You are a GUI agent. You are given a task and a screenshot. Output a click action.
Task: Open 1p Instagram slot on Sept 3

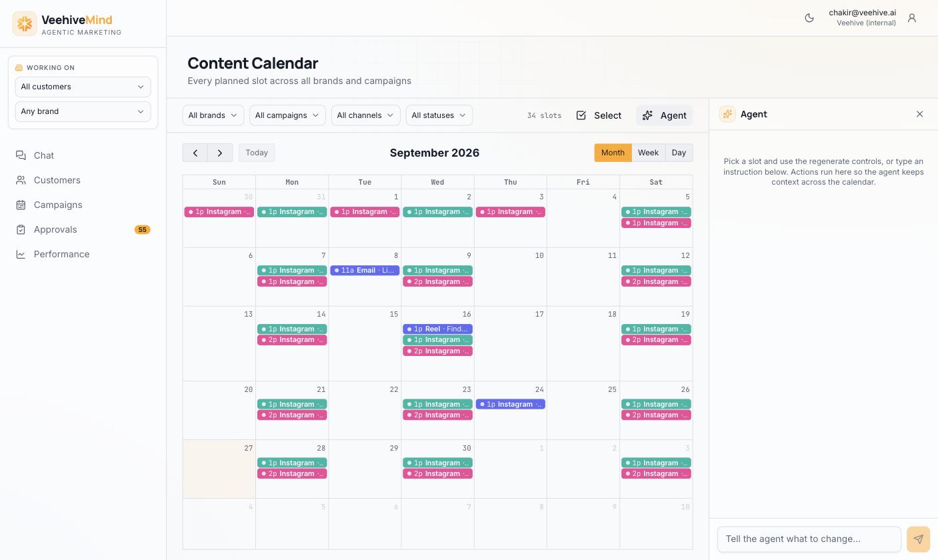(510, 211)
